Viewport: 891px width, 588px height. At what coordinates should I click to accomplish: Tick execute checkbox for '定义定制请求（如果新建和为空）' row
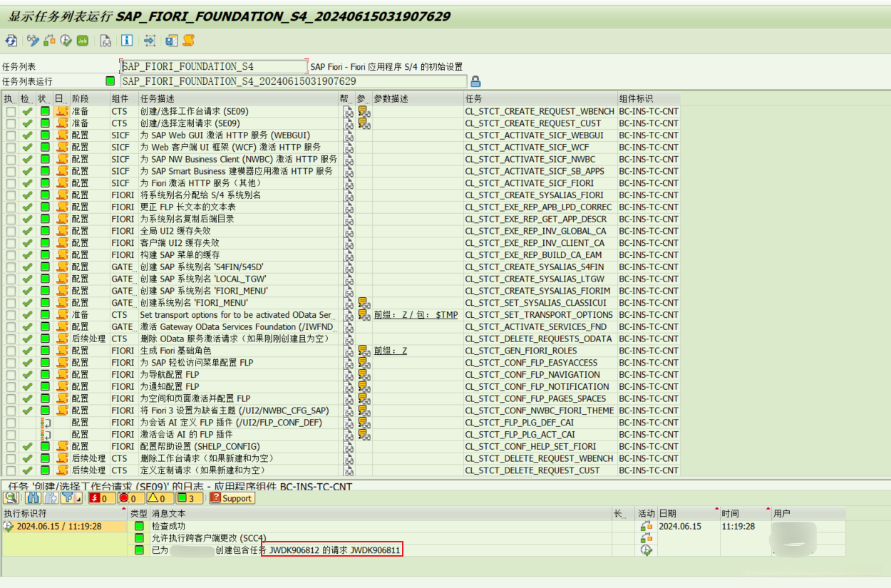tap(11, 470)
